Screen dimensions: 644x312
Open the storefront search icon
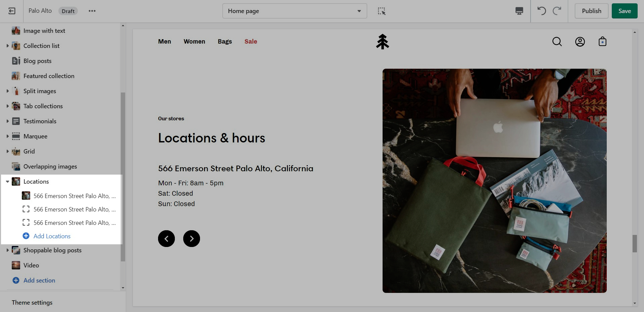[557, 42]
